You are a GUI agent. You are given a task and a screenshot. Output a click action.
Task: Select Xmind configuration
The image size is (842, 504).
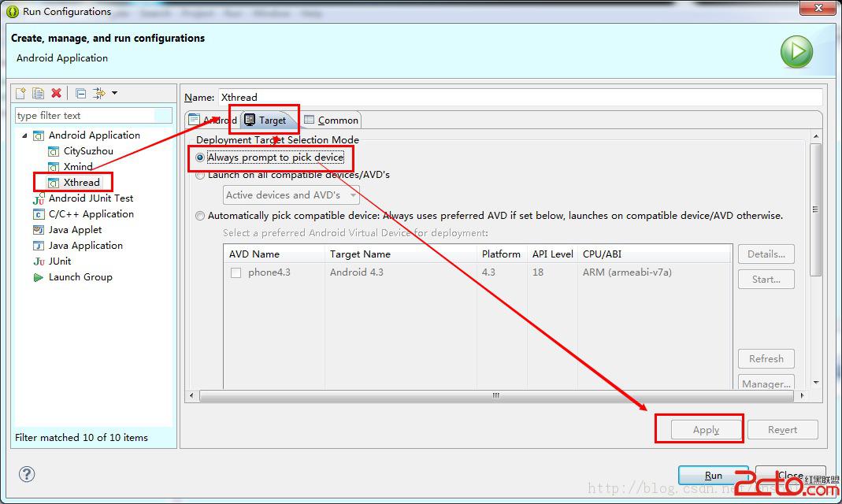coord(78,166)
